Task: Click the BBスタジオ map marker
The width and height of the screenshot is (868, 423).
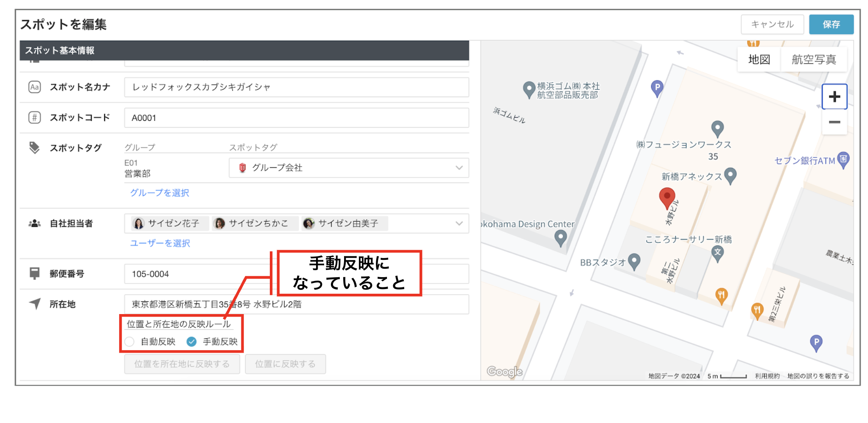Action: [634, 262]
